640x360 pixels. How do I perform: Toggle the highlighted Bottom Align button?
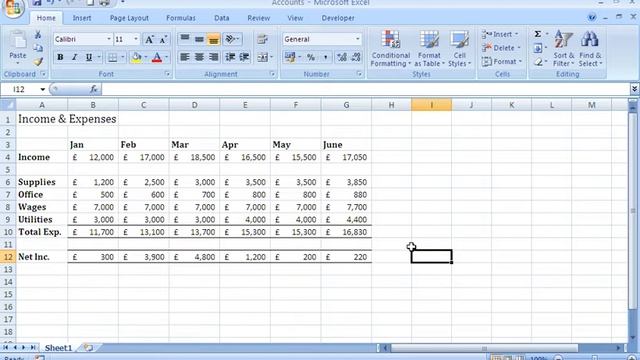(213, 39)
